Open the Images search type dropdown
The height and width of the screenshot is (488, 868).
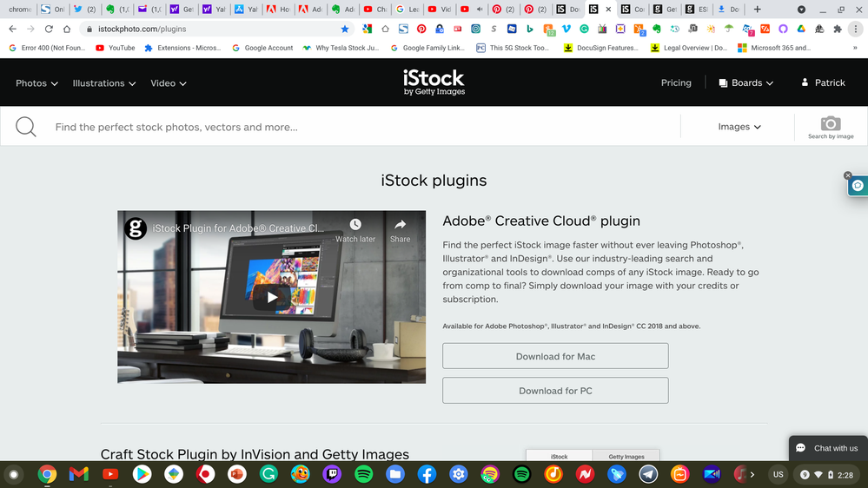click(739, 127)
